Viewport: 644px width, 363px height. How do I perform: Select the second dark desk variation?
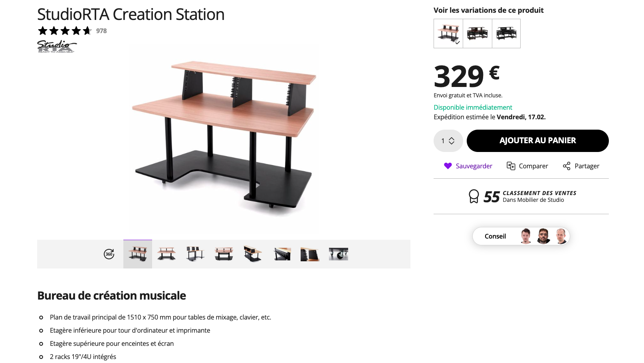click(478, 34)
